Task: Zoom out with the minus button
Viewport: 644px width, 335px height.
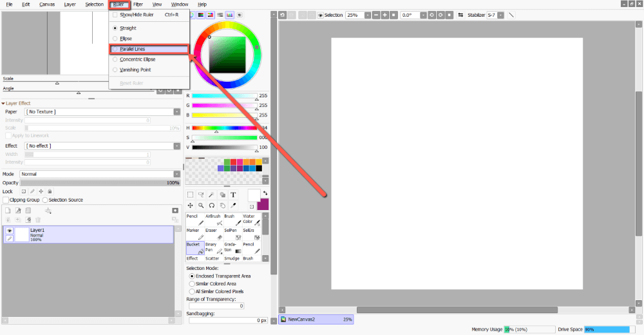Action: click(x=376, y=15)
